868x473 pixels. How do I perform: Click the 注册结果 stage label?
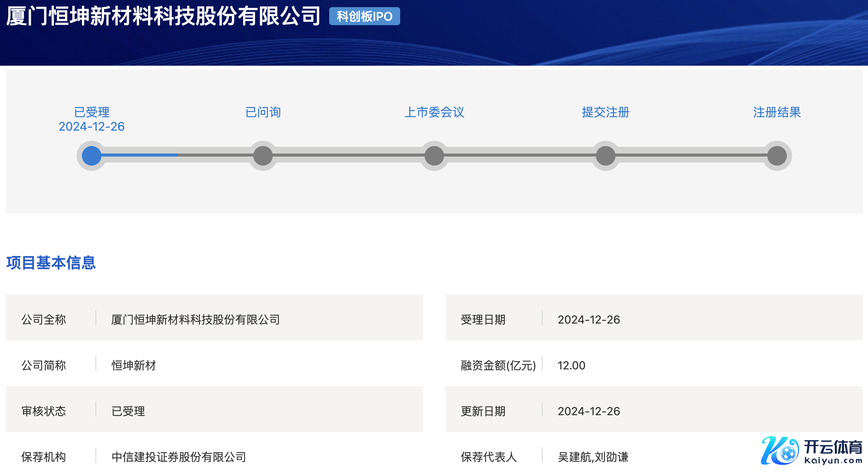pyautogui.click(x=777, y=112)
